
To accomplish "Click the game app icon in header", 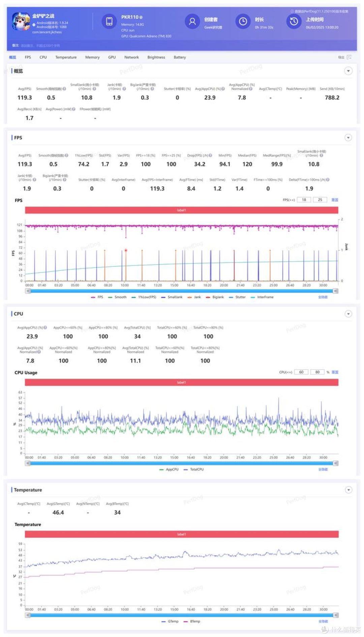I will click(21, 22).
